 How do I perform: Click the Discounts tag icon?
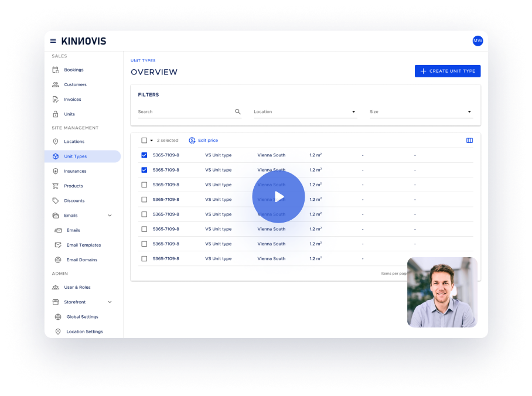(x=56, y=200)
